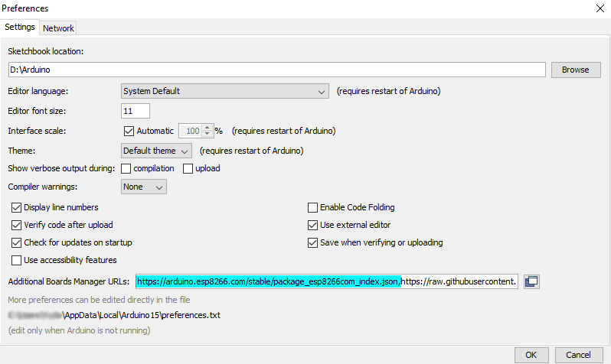
Task: Turn off Check for updates on startup
Action: (17, 242)
